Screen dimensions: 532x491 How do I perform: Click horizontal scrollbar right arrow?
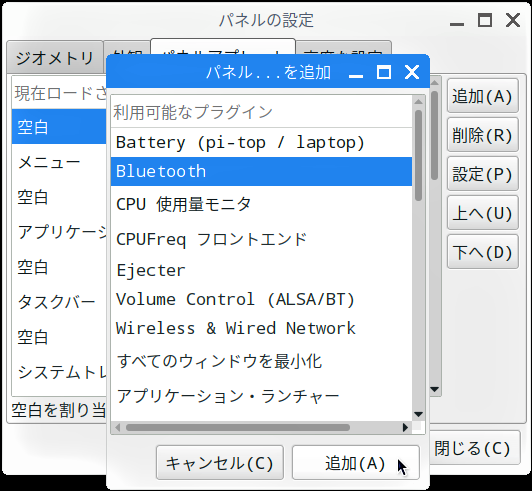(x=405, y=427)
